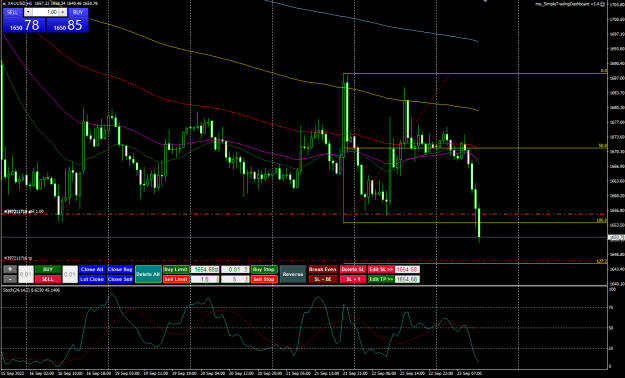The height and width of the screenshot is (378, 625).
Task: Click the one-click BUY button at top
Action: 78,12
